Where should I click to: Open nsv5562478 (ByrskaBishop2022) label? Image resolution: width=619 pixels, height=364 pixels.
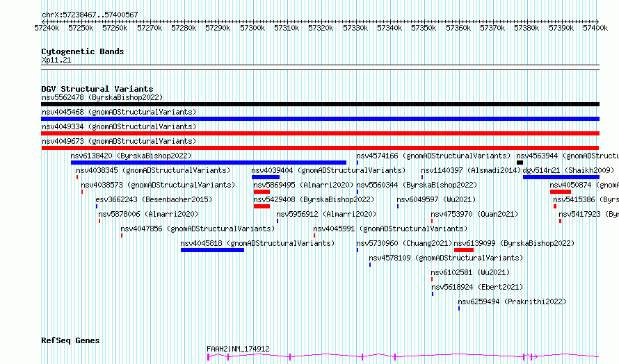tap(102, 97)
